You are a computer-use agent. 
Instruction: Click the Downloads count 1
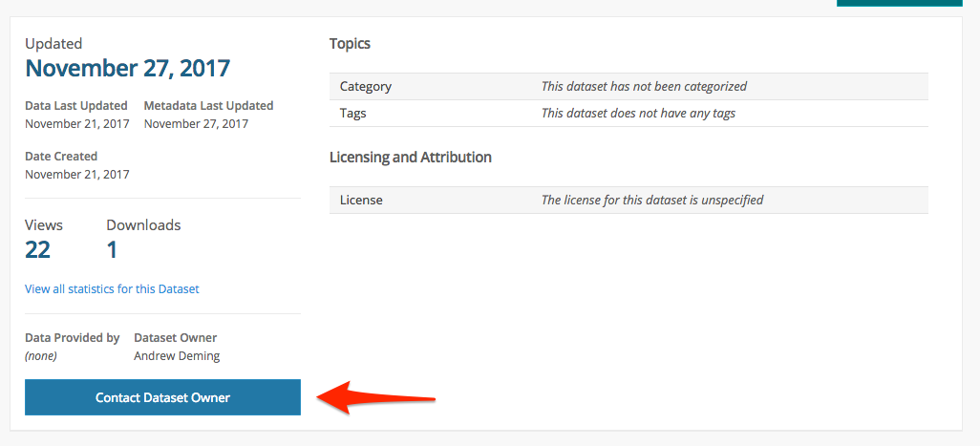click(112, 250)
